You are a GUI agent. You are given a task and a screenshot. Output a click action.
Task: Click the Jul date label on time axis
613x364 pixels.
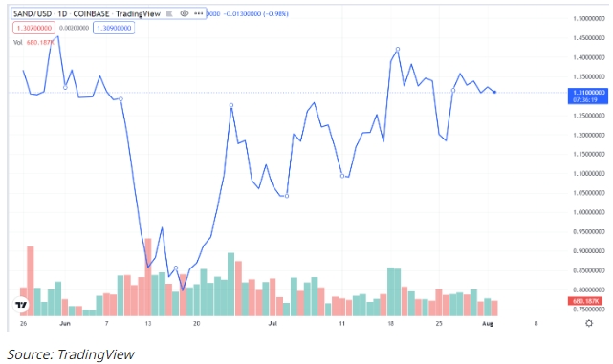[x=273, y=323]
